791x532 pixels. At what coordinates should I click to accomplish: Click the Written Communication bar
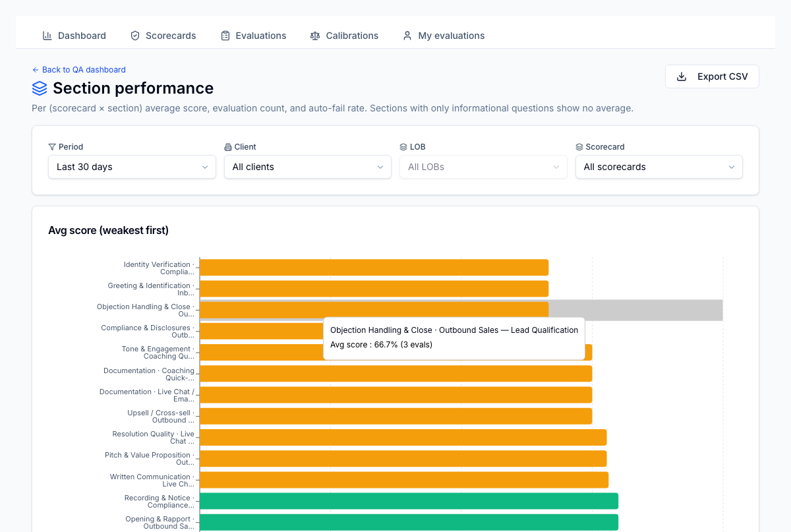pos(404,480)
